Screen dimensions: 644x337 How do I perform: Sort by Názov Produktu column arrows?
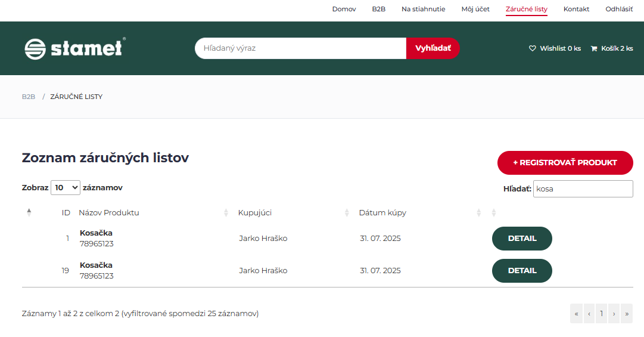pos(226,213)
